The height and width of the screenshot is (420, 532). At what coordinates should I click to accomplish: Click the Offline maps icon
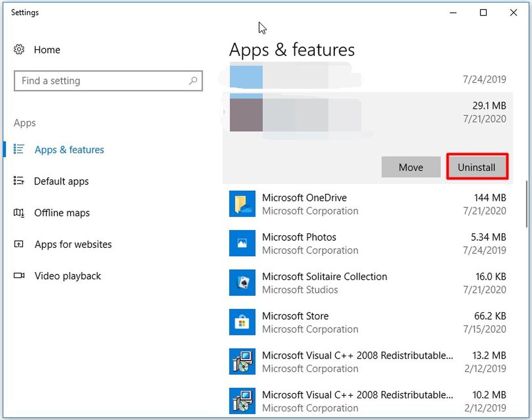19,213
